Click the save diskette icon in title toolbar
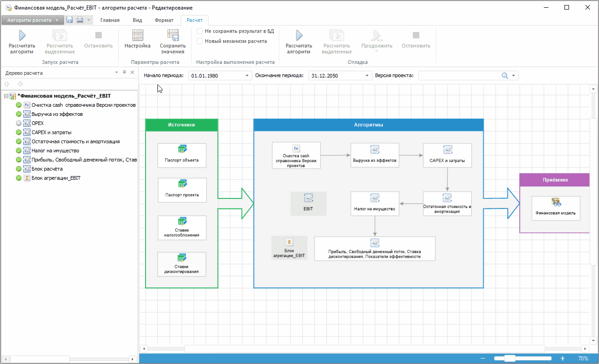 [70, 20]
